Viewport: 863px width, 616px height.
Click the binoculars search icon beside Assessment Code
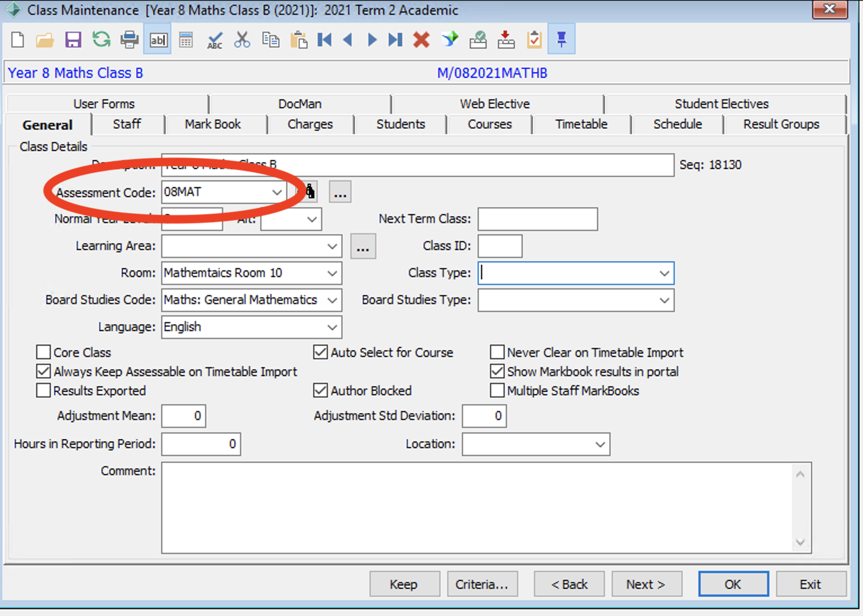click(x=309, y=192)
